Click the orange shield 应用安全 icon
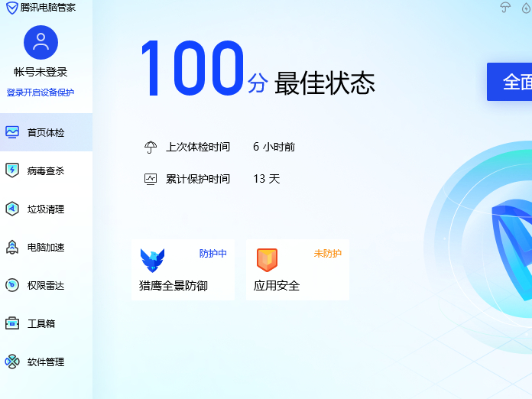 point(267,260)
